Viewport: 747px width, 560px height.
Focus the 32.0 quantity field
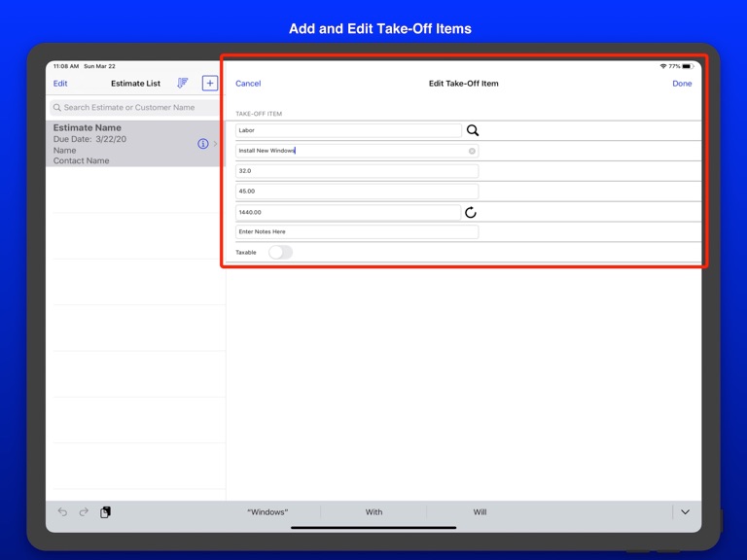coord(357,171)
